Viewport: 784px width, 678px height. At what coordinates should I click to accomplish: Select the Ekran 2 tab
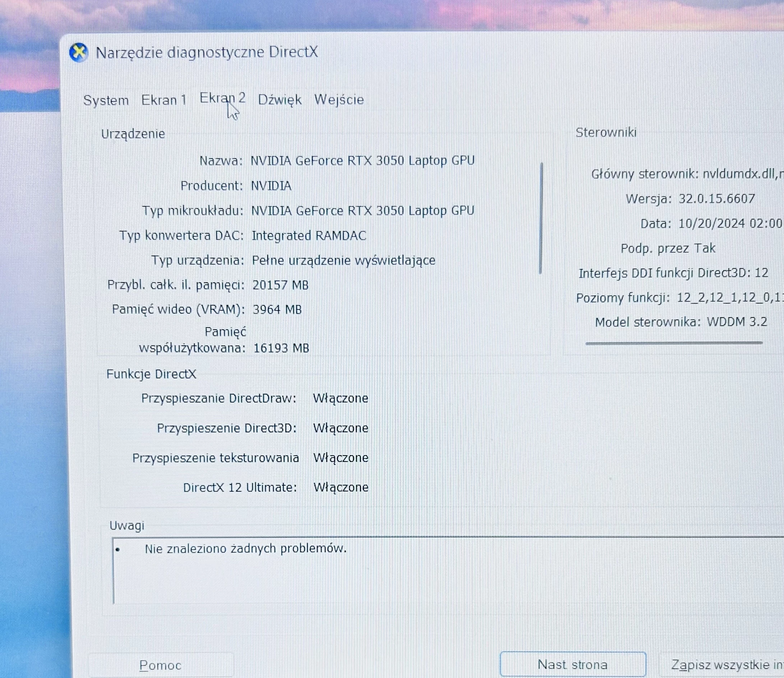click(x=223, y=98)
